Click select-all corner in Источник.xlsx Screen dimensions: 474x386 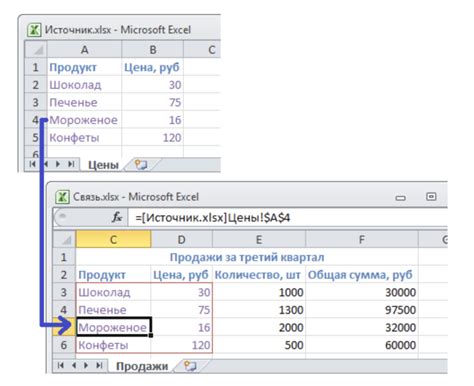(x=36, y=50)
